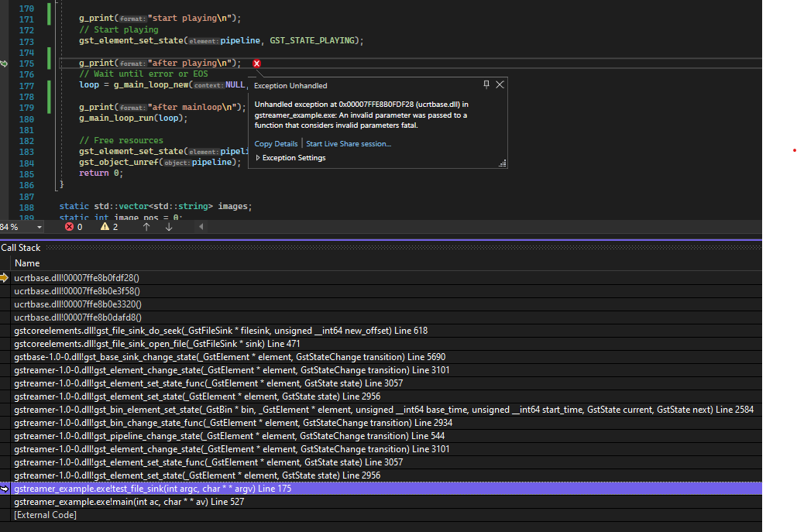Click the Copy Details link
This screenshot has width=797, height=532.
pos(276,144)
